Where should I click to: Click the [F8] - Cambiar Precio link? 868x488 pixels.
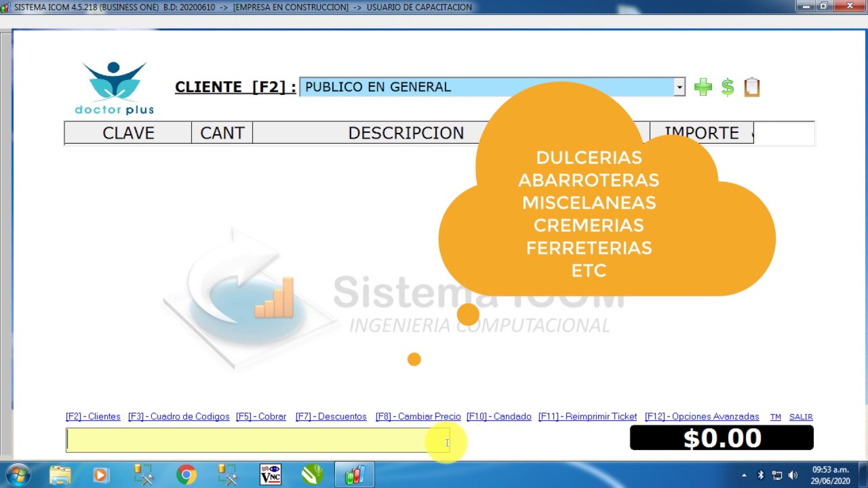click(418, 417)
